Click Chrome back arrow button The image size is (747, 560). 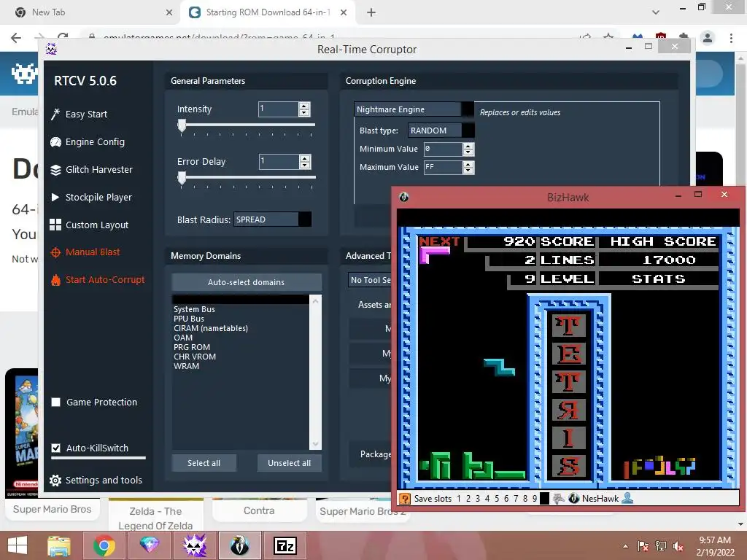(16, 38)
